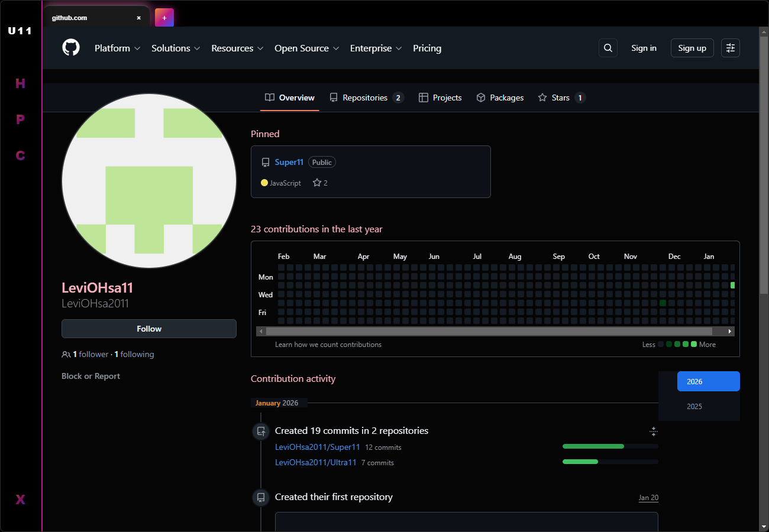
Task: Open the appearance settings icon
Action: 730,48
